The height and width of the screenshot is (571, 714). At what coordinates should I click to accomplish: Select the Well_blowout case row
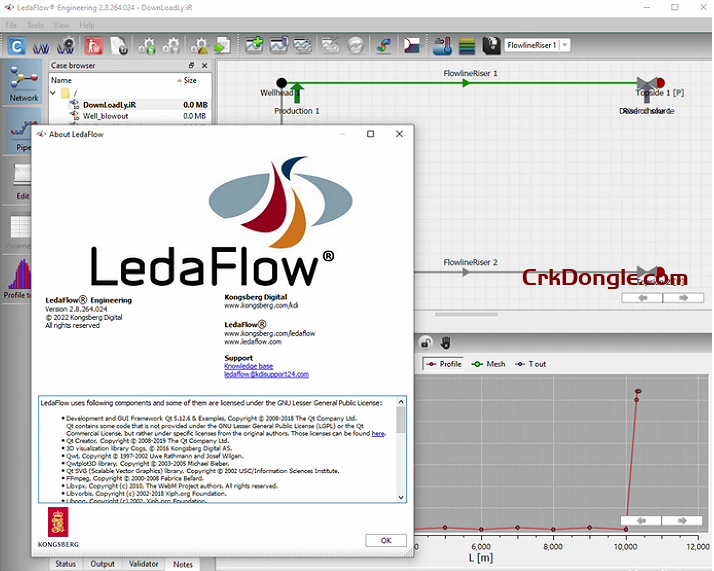[129, 116]
